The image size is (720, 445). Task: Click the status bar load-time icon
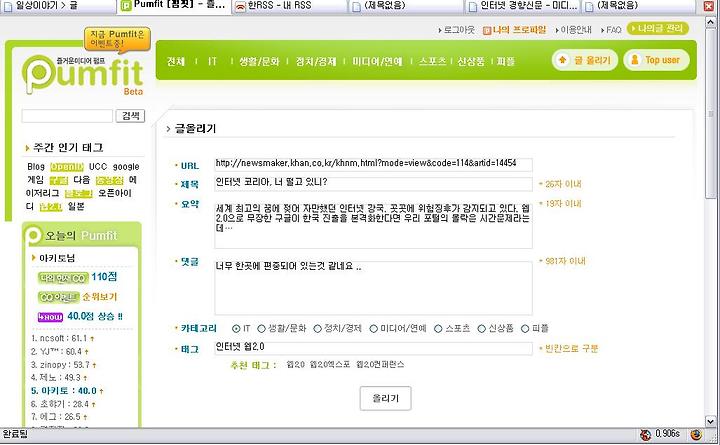click(x=646, y=434)
